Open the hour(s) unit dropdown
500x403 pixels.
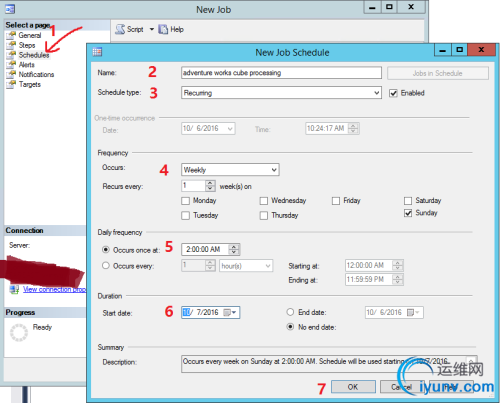tap(246, 266)
